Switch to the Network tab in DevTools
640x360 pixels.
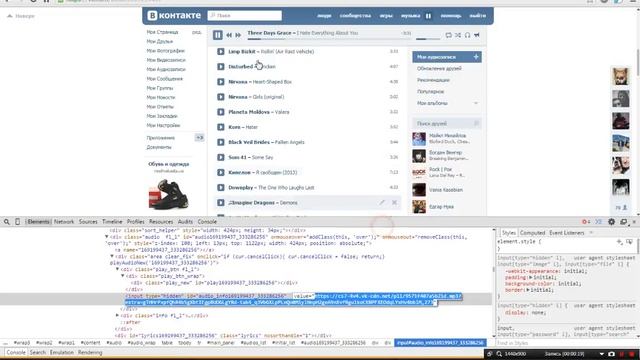click(x=64, y=222)
